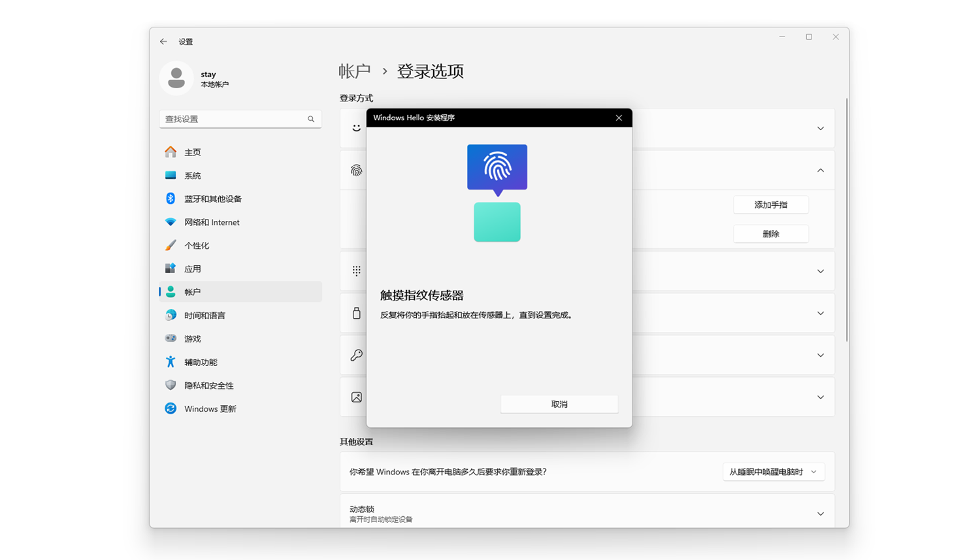The width and height of the screenshot is (980, 560).
Task: Open 辅助功能 settings
Action: (240, 362)
